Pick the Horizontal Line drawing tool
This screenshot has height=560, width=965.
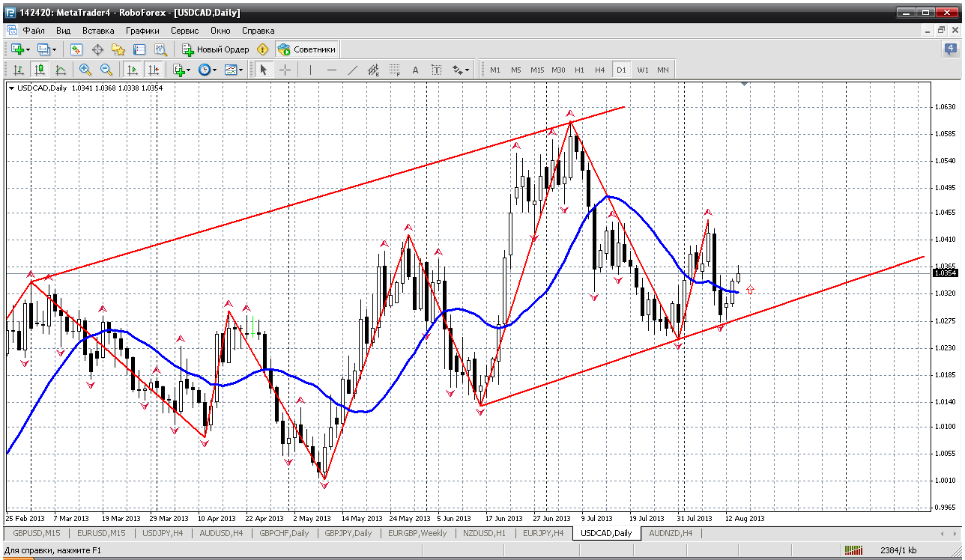coord(332,70)
